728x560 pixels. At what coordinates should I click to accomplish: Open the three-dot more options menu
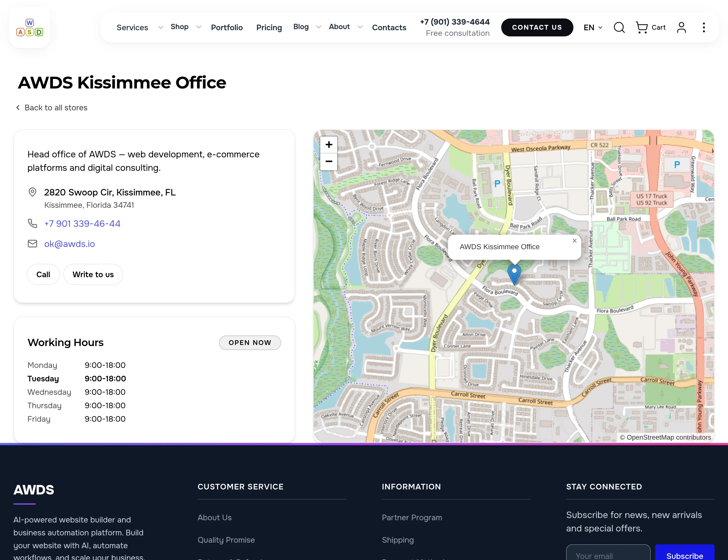[x=704, y=27]
